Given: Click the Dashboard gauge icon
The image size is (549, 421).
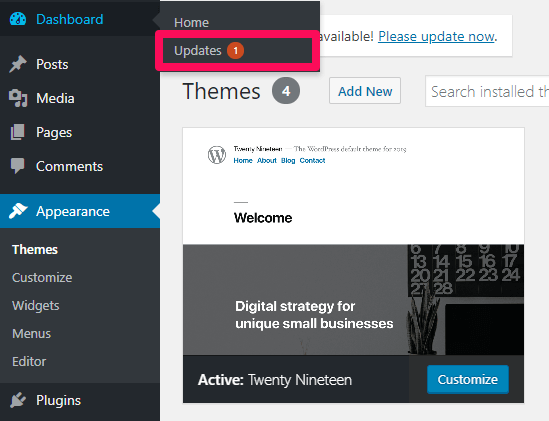Looking at the screenshot, I should click(18, 19).
